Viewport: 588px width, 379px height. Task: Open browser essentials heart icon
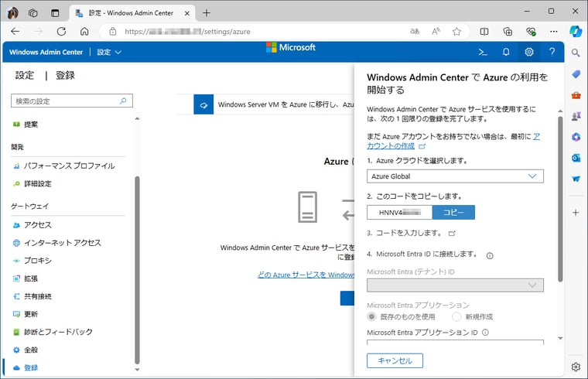coord(531,32)
